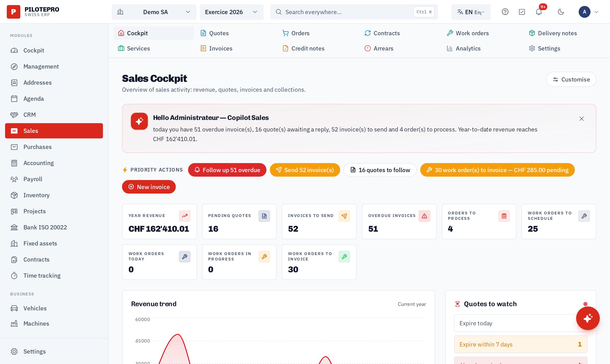Screen dimensions: 610x364
Task: Open Bank ISO 20022 module
Action: [54, 227]
